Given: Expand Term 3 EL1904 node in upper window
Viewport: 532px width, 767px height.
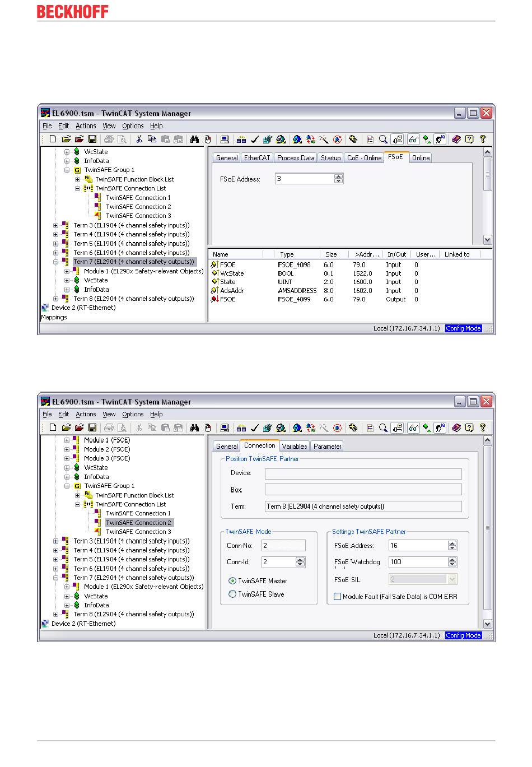Looking at the screenshot, I should [55, 225].
